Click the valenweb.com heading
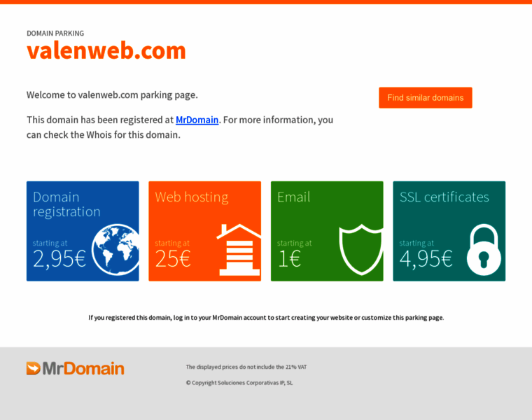The width and height of the screenshot is (532, 420). (106, 51)
